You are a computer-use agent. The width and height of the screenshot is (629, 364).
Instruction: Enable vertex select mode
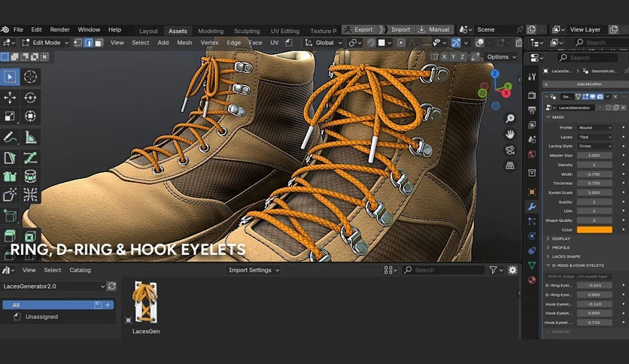click(x=78, y=43)
